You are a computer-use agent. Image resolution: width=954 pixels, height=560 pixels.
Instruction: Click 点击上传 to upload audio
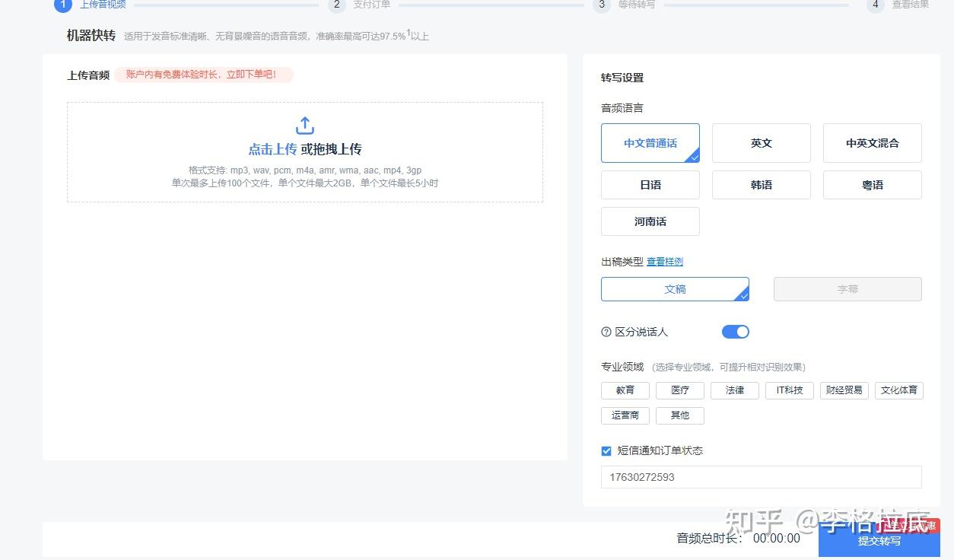click(x=272, y=149)
